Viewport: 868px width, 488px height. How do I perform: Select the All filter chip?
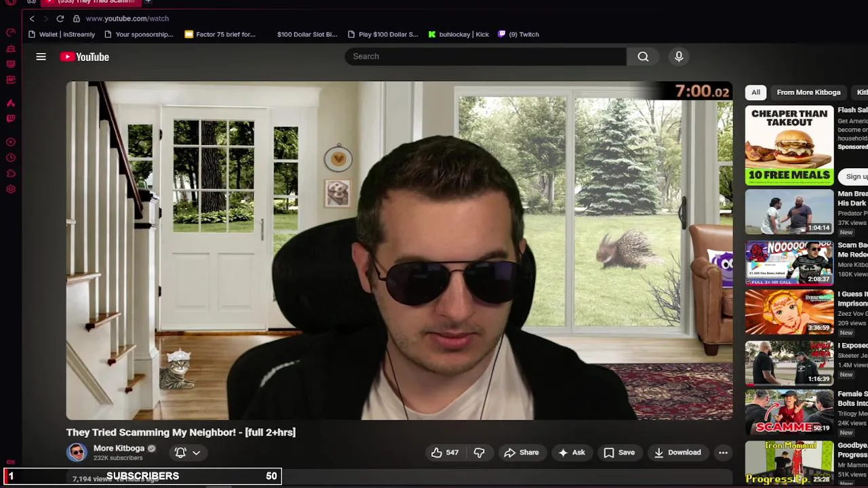point(755,92)
